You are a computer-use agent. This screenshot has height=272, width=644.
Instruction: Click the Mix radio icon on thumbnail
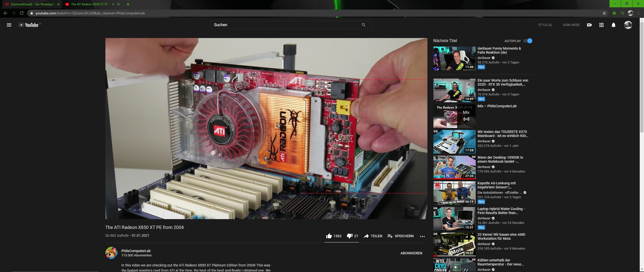pos(466,119)
